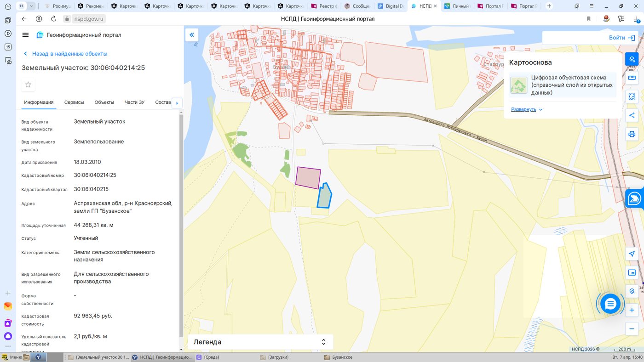Click the purple outlined parcel on the map
Image resolution: width=644 pixels, height=362 pixels.
tap(308, 178)
